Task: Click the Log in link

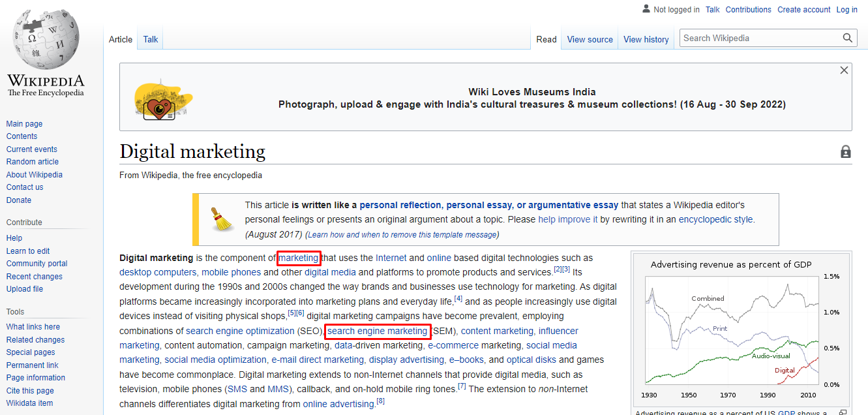Action: tap(847, 10)
